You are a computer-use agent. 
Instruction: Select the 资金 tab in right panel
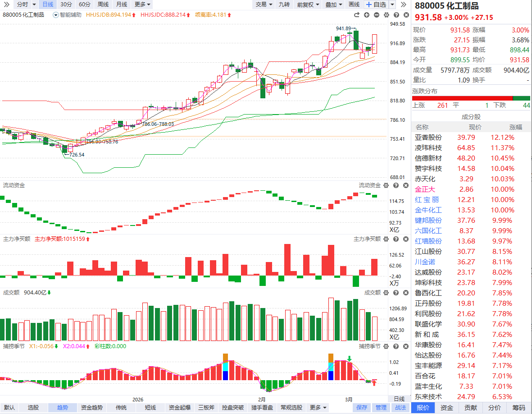[x=447, y=408]
